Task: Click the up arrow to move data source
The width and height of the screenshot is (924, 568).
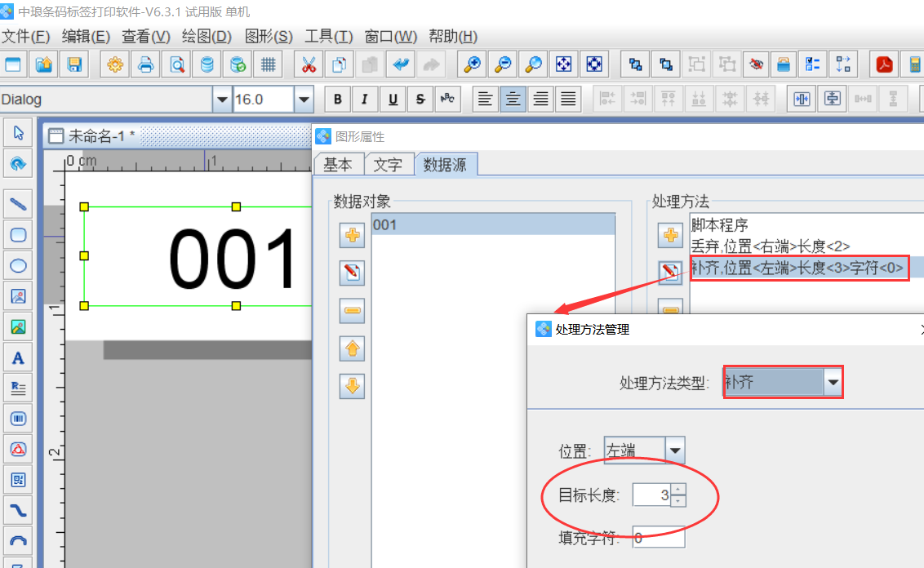Action: 351,348
